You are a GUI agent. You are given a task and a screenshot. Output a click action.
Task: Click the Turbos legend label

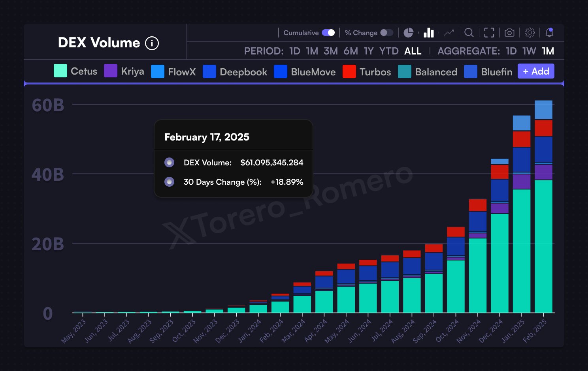pyautogui.click(x=375, y=72)
